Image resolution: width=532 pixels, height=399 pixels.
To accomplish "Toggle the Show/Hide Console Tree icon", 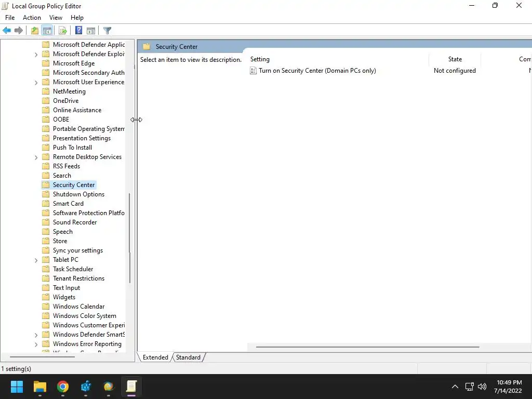I will pos(47,31).
